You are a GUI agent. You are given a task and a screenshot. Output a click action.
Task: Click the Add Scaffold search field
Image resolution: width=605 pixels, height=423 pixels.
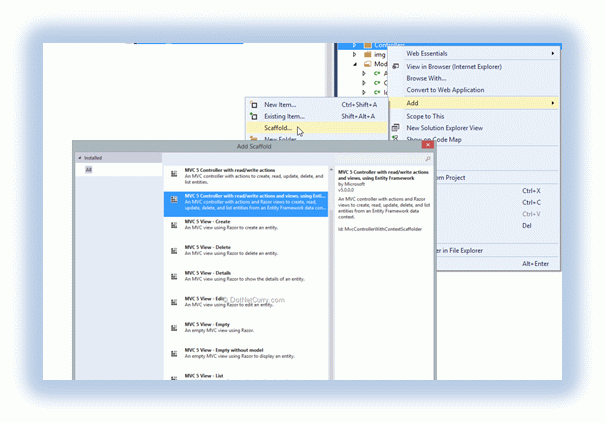click(x=384, y=159)
